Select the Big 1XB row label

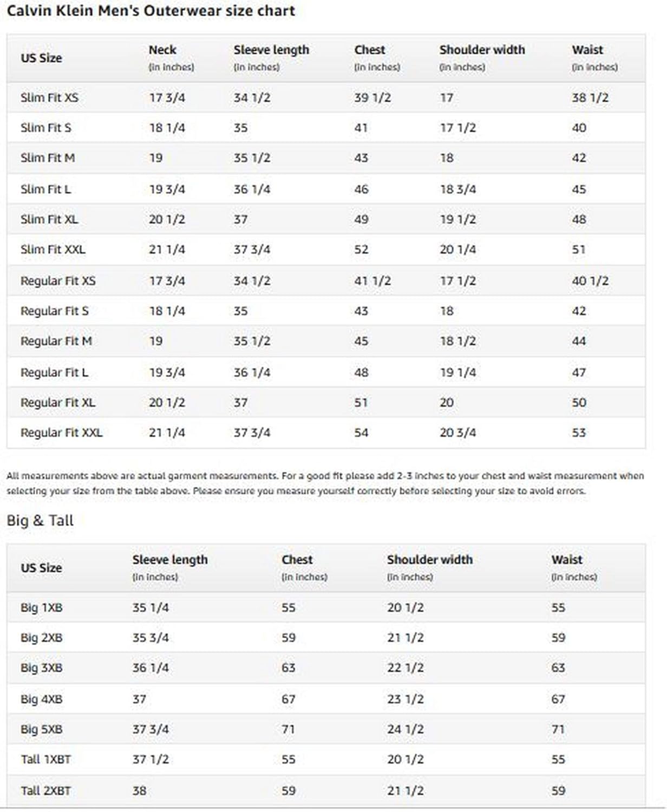pos(42,607)
